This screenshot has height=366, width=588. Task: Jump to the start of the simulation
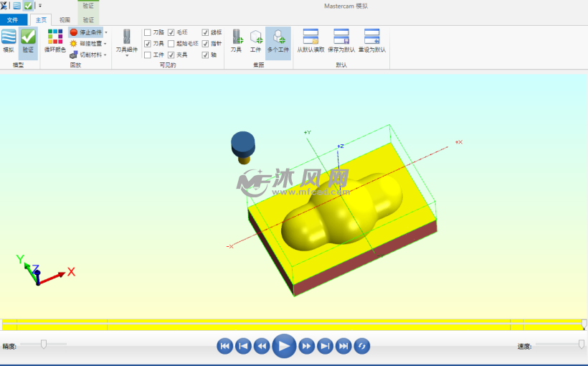224,346
